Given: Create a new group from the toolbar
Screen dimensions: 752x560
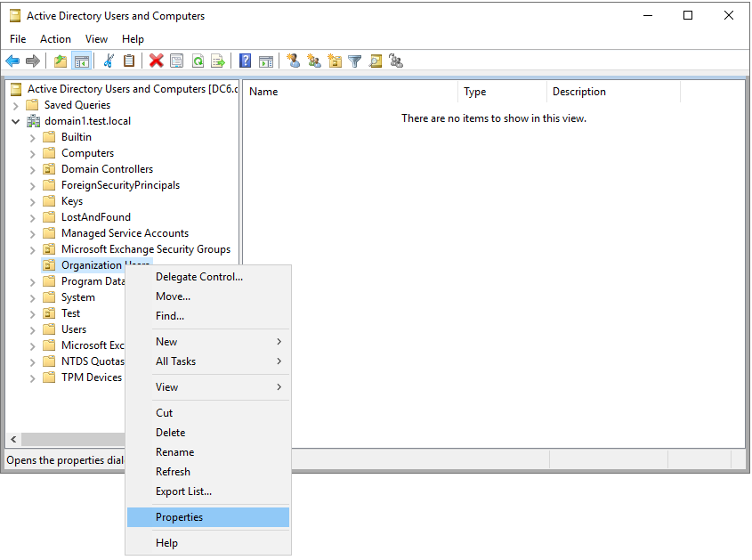Looking at the screenshot, I should pyautogui.click(x=312, y=61).
